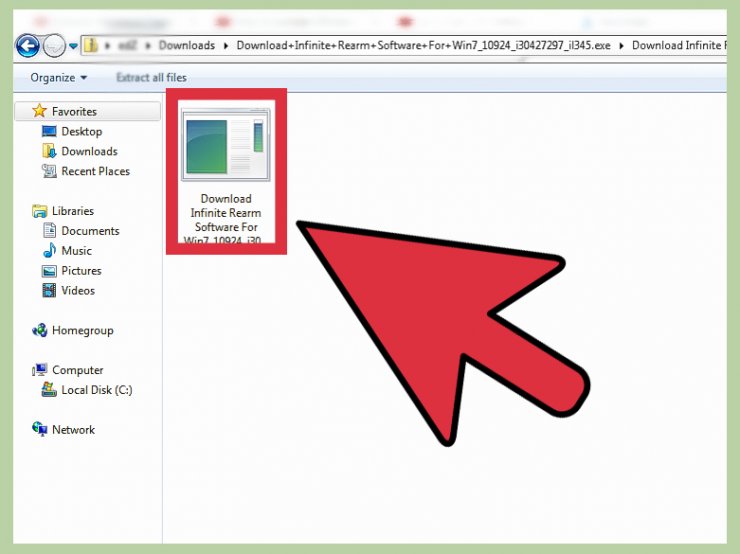Select Network in the navigation pane
Screen dimensions: 740x554
click(x=73, y=429)
